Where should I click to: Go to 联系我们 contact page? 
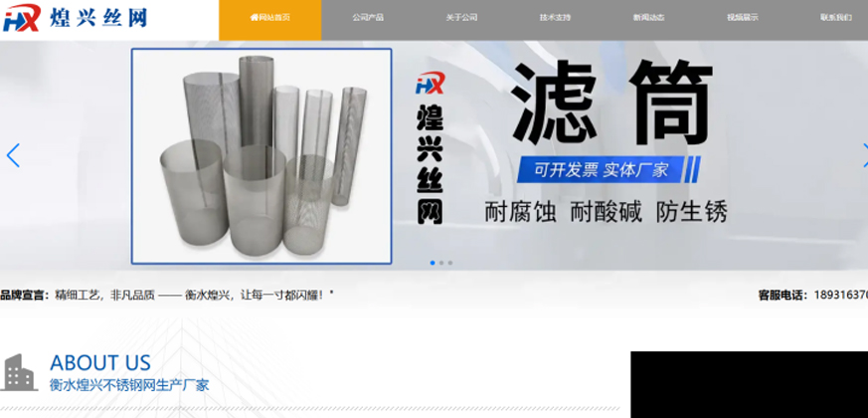coord(836,18)
